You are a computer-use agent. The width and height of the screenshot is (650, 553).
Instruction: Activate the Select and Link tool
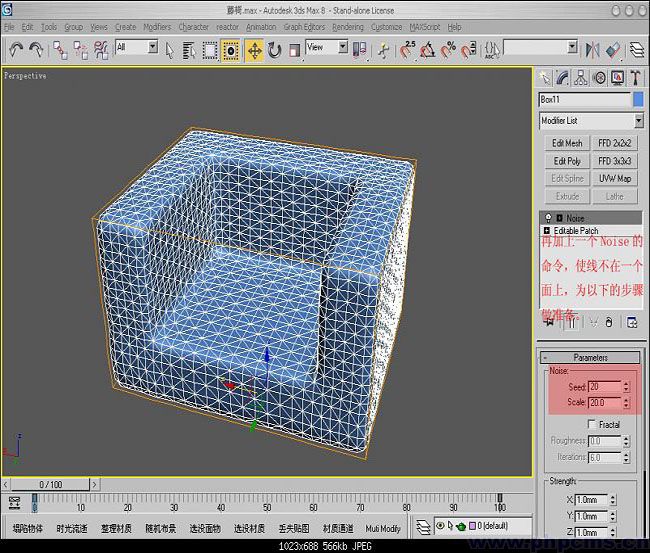coord(61,50)
